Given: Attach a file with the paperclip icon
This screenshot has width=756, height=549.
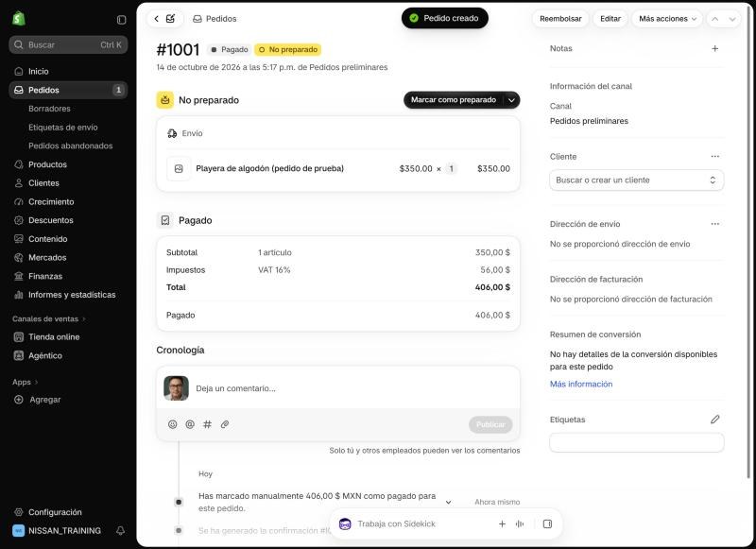Looking at the screenshot, I should coord(225,424).
